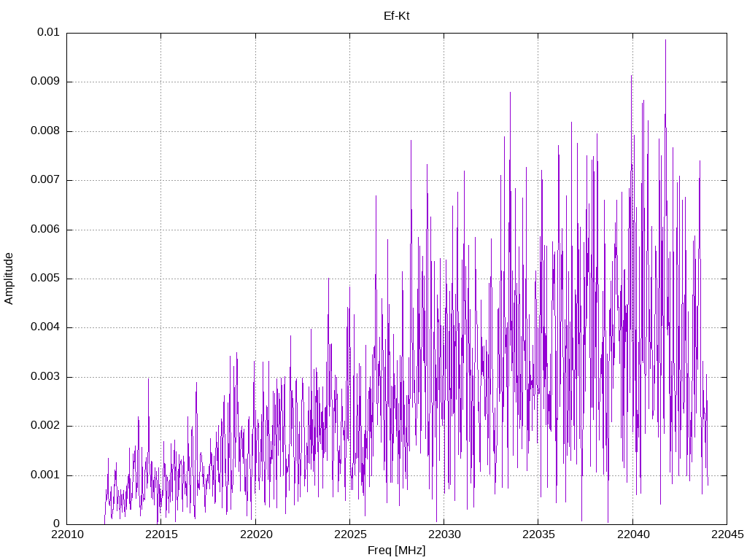Select the 0.006 y-axis tick label
The width and height of the screenshot is (747, 560).
click(x=46, y=230)
